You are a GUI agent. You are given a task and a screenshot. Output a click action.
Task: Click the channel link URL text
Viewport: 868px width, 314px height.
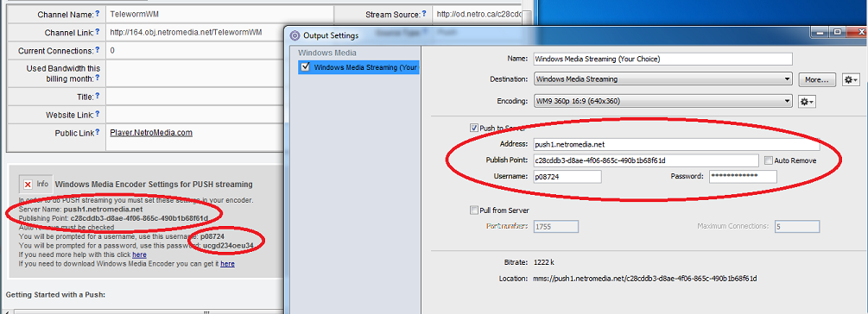186,32
